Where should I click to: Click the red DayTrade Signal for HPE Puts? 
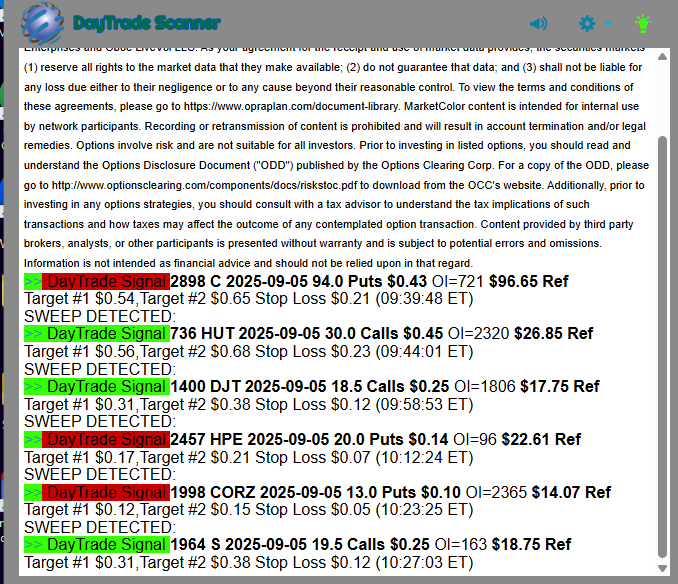(106, 439)
